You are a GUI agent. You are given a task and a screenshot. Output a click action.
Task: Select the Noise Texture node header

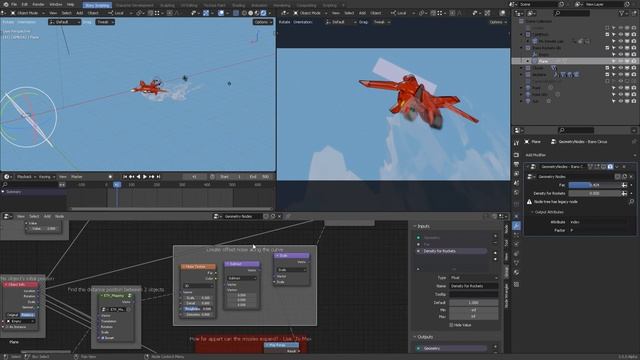[x=198, y=267]
